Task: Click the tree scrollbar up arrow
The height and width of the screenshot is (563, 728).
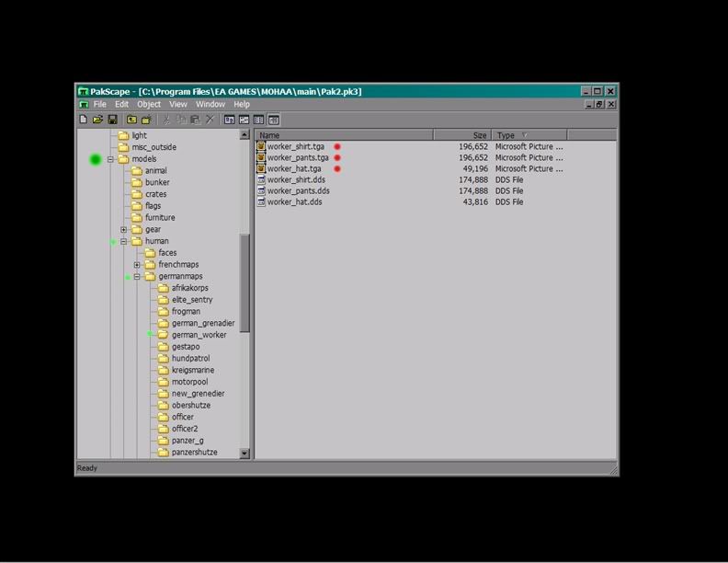Action: 245,134
